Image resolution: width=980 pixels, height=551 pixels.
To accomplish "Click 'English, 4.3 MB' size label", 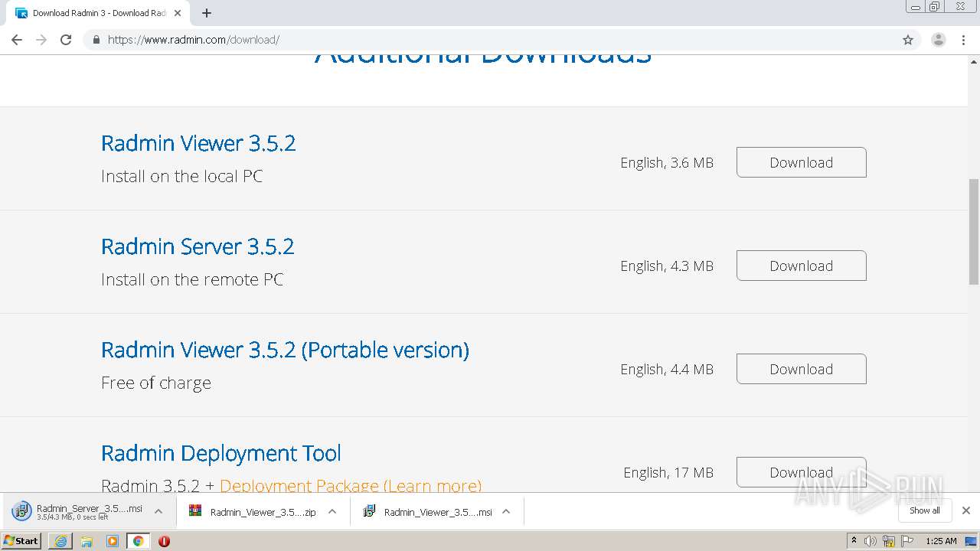I will tap(667, 266).
